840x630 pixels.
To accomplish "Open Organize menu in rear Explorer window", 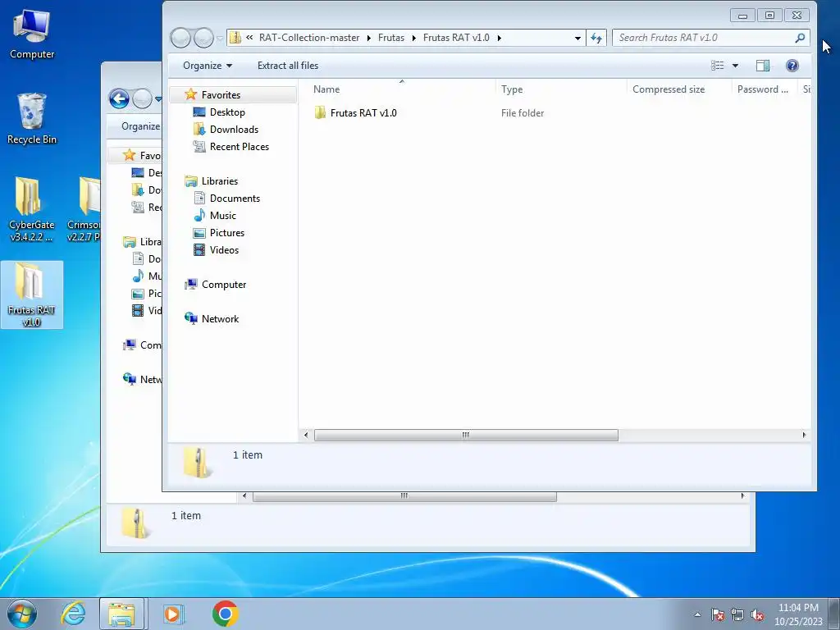I will 140,126.
